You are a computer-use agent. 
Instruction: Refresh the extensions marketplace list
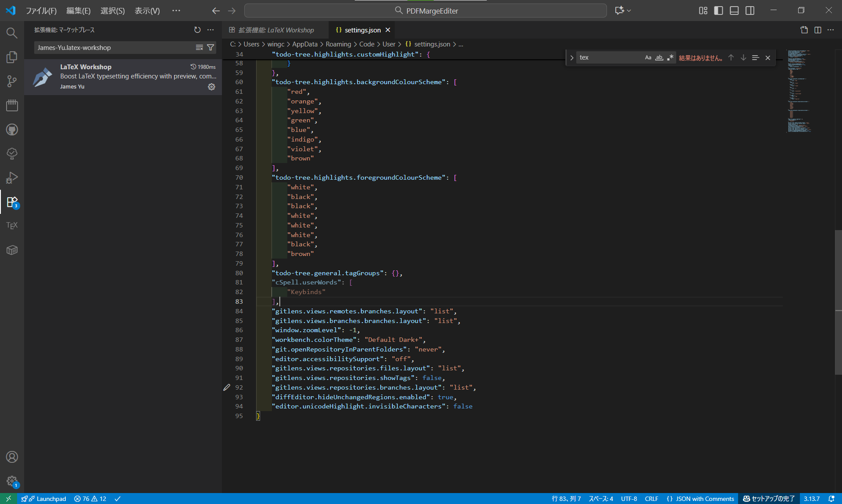(197, 30)
